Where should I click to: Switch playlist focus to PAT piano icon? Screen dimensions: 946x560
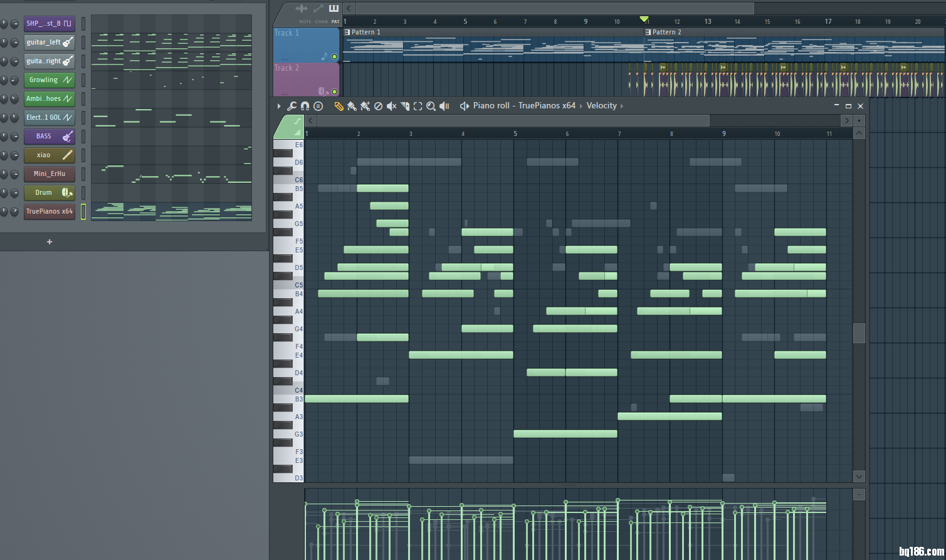pyautogui.click(x=334, y=8)
